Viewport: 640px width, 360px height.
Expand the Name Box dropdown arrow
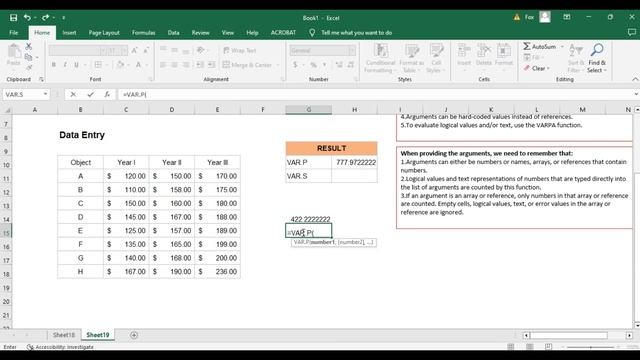coord(45,94)
